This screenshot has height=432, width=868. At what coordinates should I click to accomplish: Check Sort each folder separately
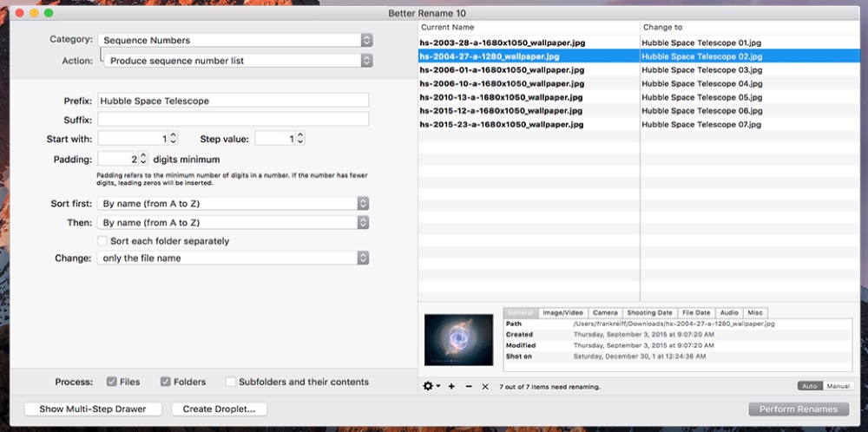click(102, 241)
